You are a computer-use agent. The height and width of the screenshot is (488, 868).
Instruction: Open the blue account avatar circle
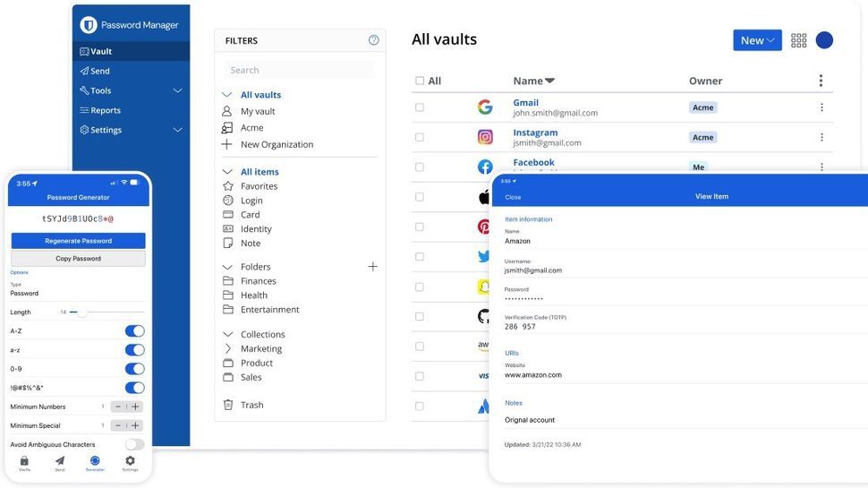tap(824, 40)
